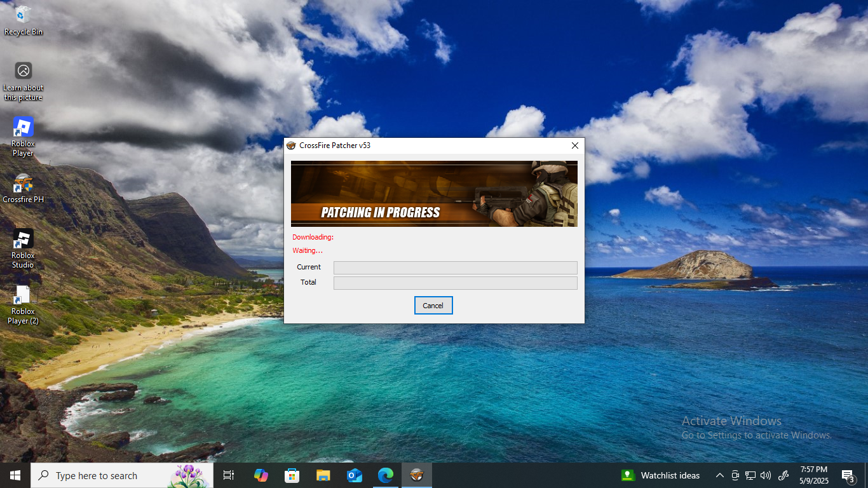
Task: Click the taskbar search box
Action: (x=122, y=475)
